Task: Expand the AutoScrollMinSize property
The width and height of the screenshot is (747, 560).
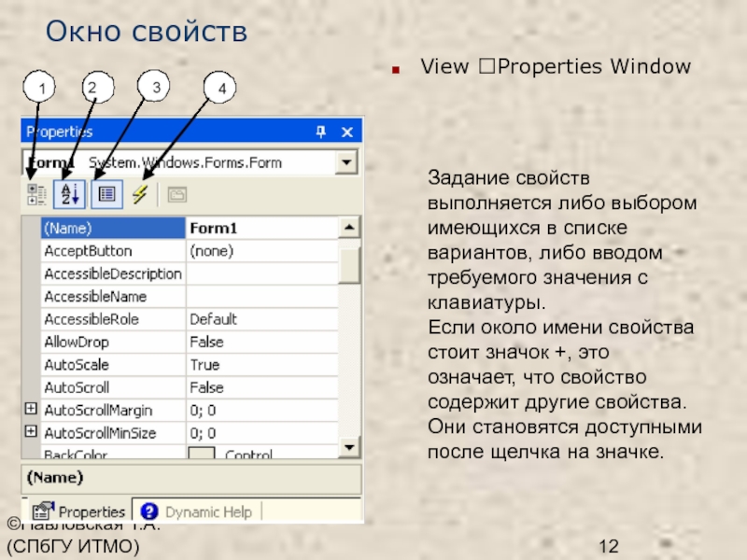Action: [x=31, y=432]
